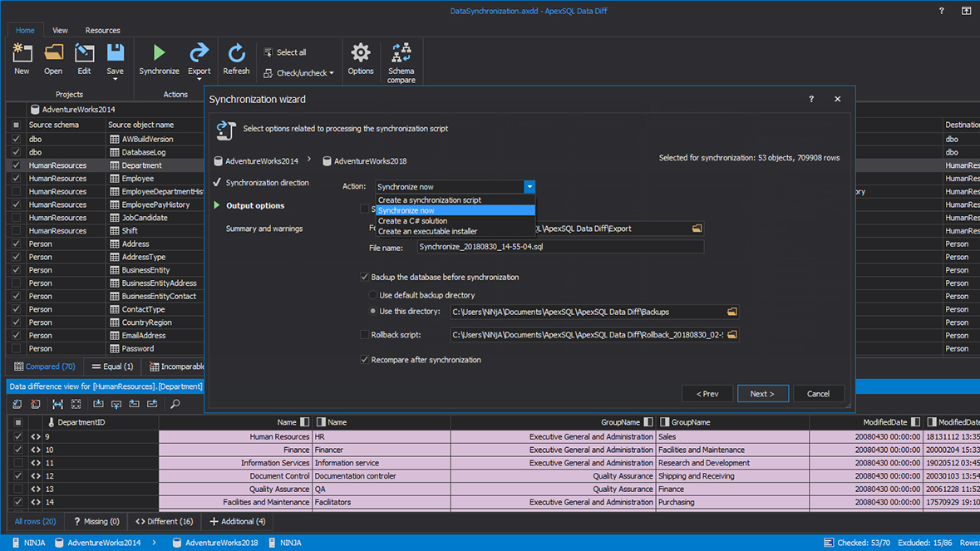Click the New project icon
The width and height of the screenshot is (980, 551).
click(x=22, y=53)
